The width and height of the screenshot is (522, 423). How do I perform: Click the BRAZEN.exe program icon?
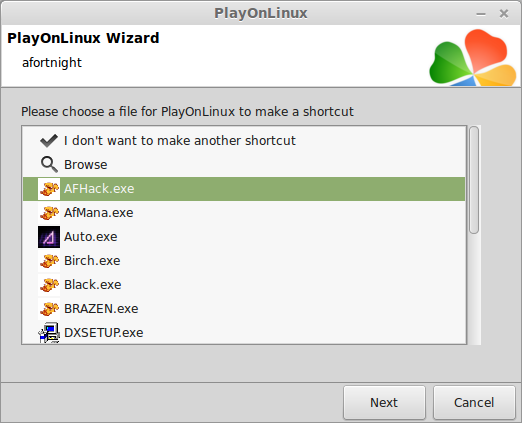coord(49,309)
